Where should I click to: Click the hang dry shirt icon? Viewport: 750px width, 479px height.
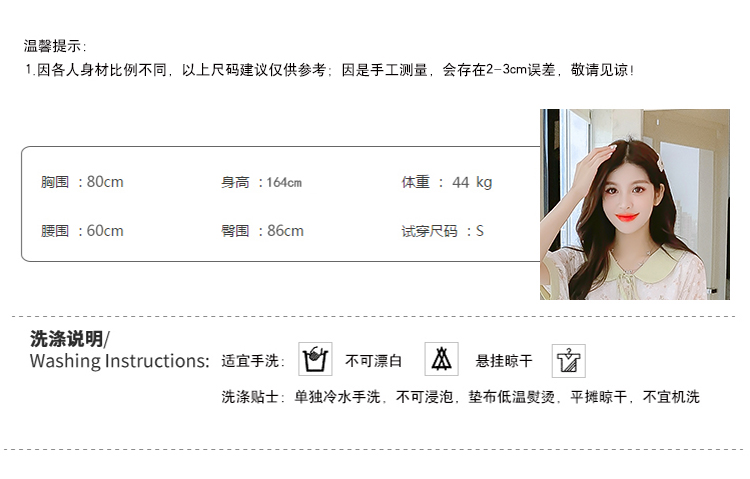tap(569, 361)
